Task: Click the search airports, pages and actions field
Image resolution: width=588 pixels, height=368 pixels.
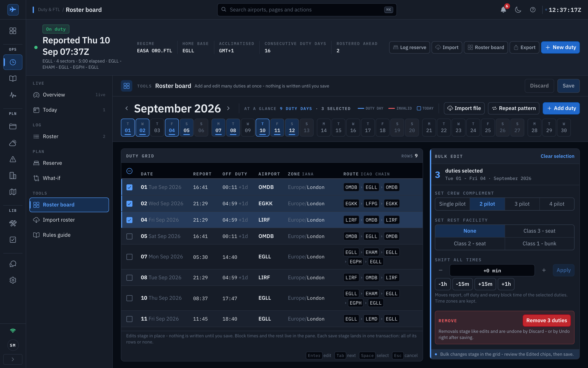Action: [x=307, y=10]
